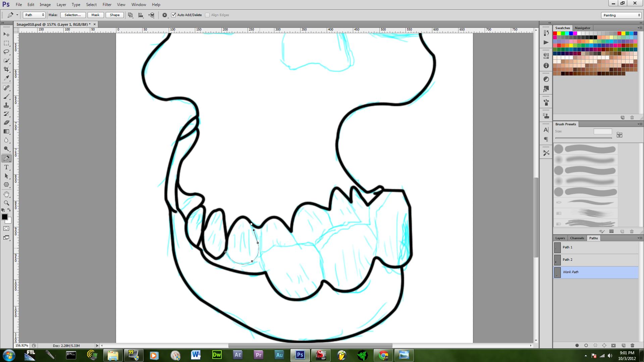Select the Path Selection tool
The height and width of the screenshot is (362, 644).
pyautogui.click(x=6, y=176)
